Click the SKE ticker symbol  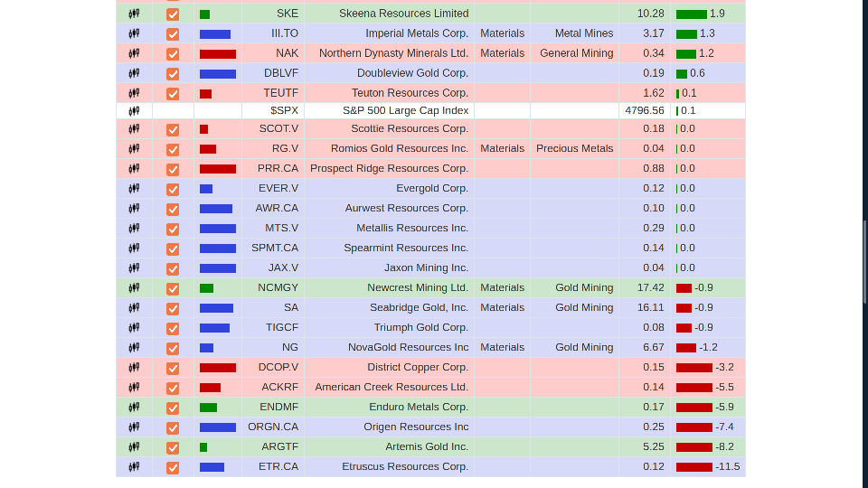point(288,14)
